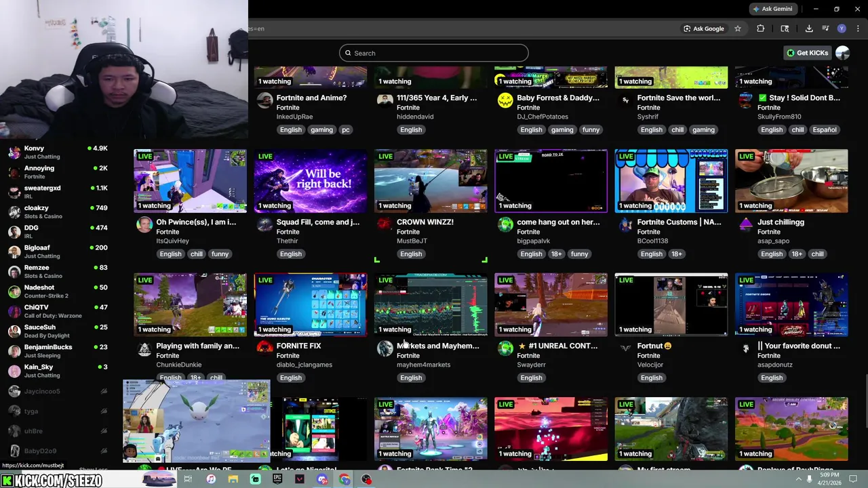Click ChiQTV avatar in sidebar
The width and height of the screenshot is (868, 488).
click(14, 311)
